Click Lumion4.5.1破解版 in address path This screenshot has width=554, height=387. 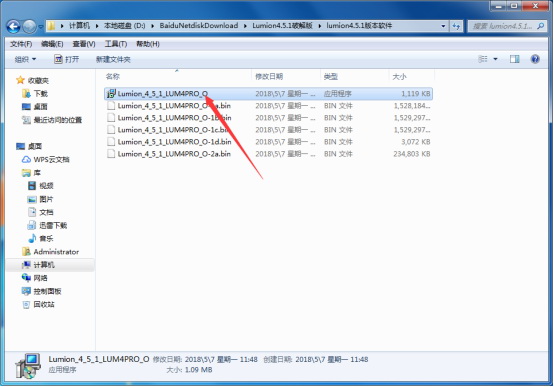[x=282, y=26]
